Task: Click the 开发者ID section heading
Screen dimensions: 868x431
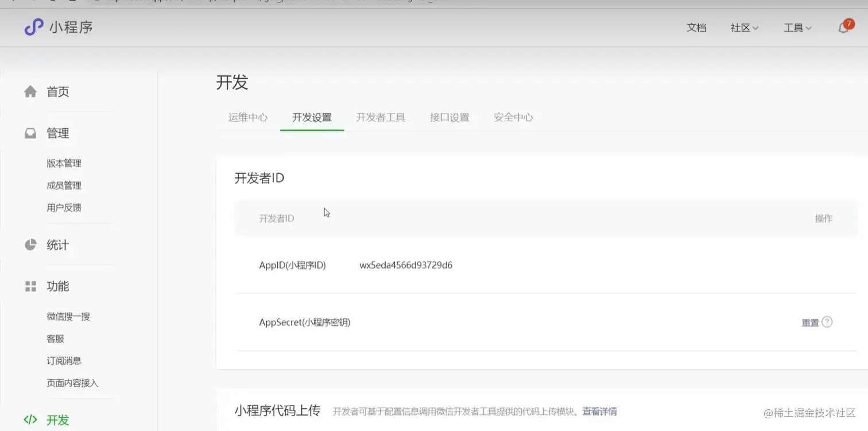Action: click(x=259, y=178)
